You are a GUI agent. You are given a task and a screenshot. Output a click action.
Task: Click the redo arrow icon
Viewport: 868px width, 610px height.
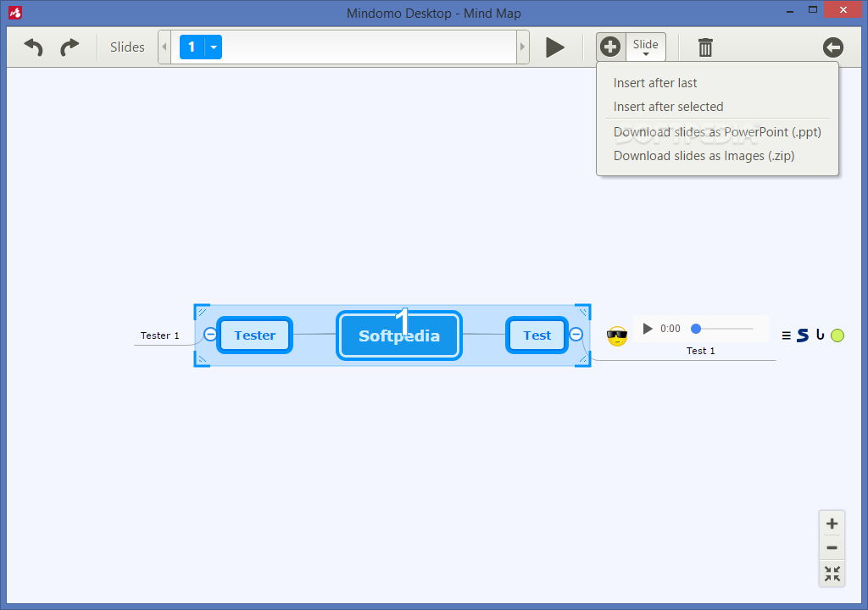[x=70, y=47]
